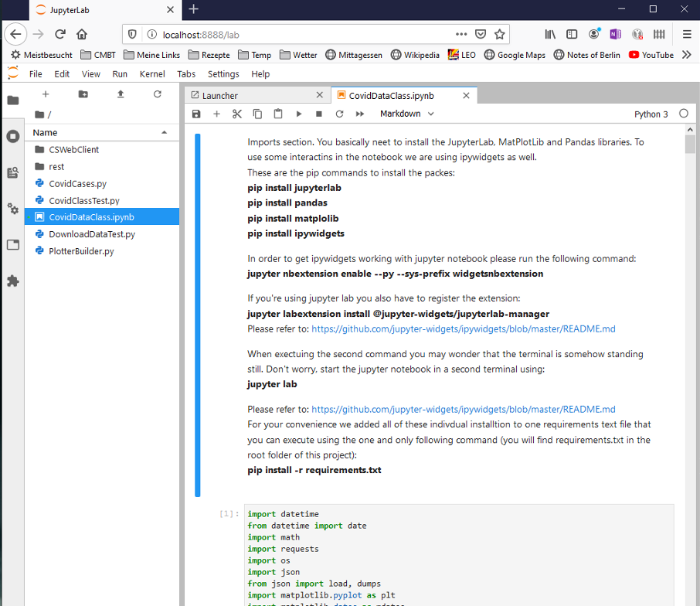Open the cell type Markdown dropdown

click(406, 114)
